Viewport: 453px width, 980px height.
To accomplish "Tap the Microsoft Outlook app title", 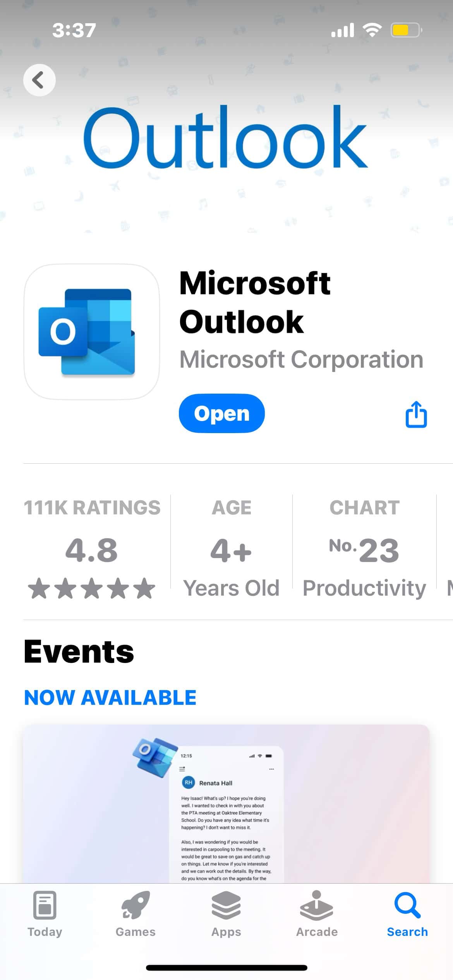I will pos(255,302).
